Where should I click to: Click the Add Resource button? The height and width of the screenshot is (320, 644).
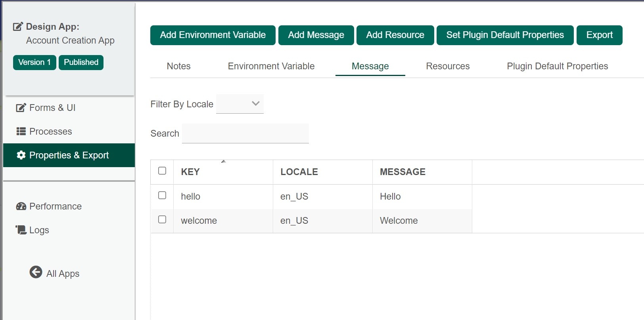coord(395,35)
